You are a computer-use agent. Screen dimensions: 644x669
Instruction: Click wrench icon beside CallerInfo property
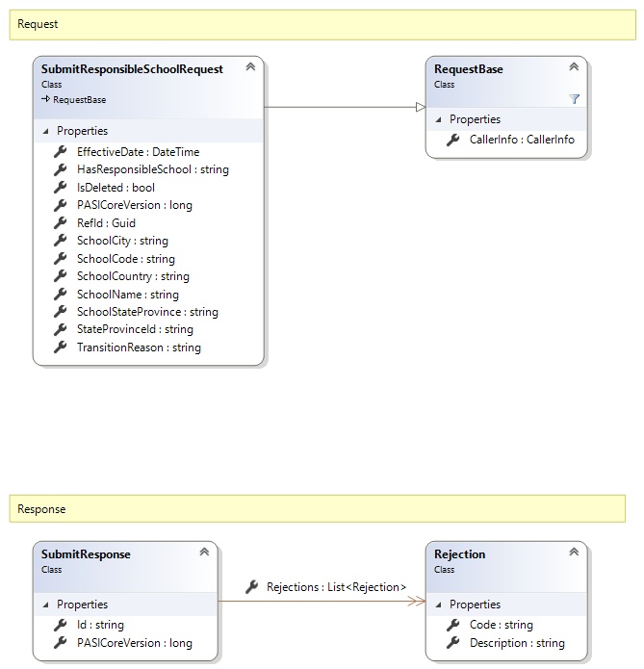453,141
